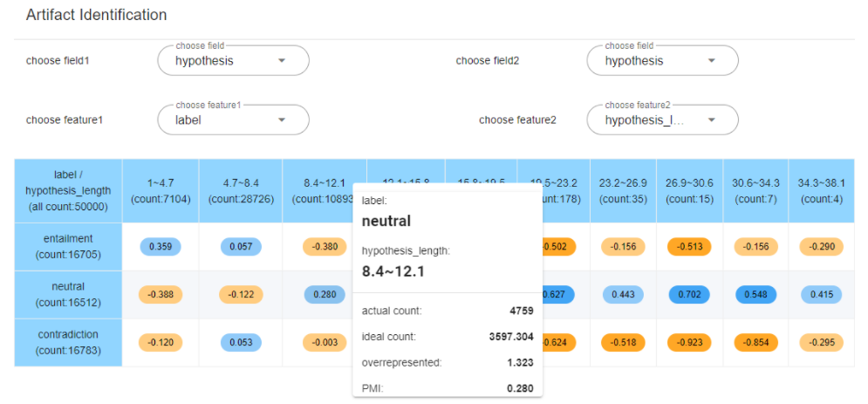Select the -0.388 PMI chip
This screenshot has height=404, width=868.
click(x=161, y=295)
